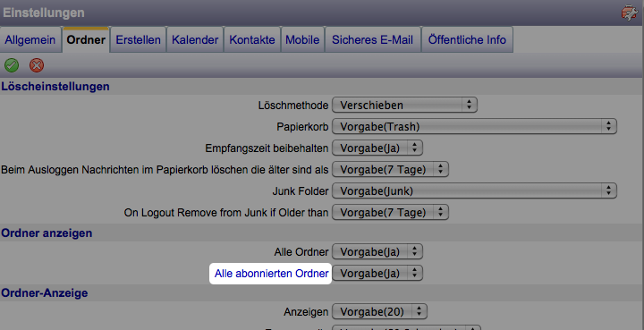The image size is (644, 330).
Task: Click the Einstellungen title text
Action: 44,13
